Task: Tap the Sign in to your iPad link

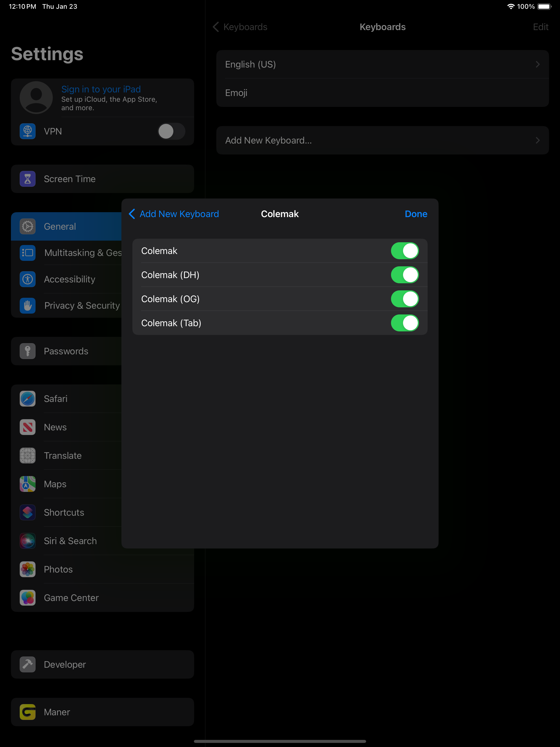Action: point(101,89)
